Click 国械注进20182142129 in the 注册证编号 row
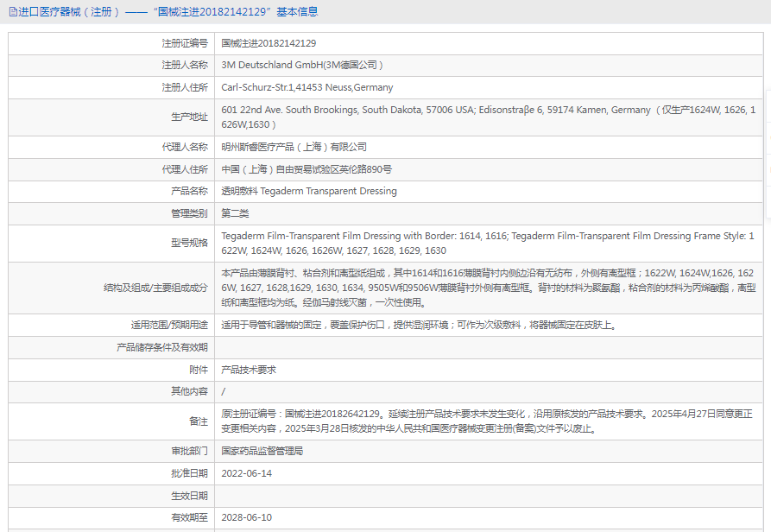 (269, 43)
